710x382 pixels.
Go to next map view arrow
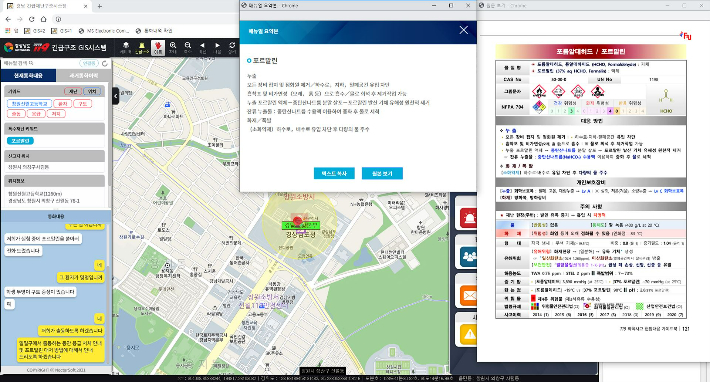click(x=217, y=47)
